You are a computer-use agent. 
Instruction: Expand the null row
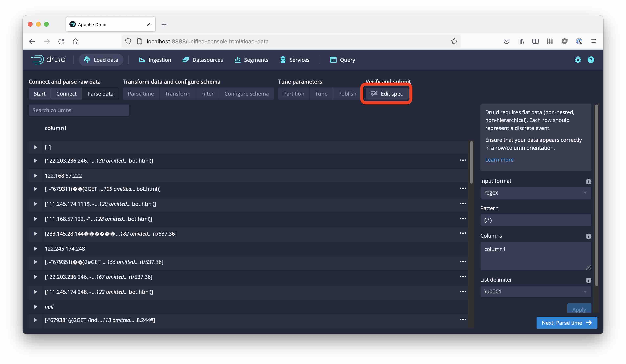(x=35, y=307)
